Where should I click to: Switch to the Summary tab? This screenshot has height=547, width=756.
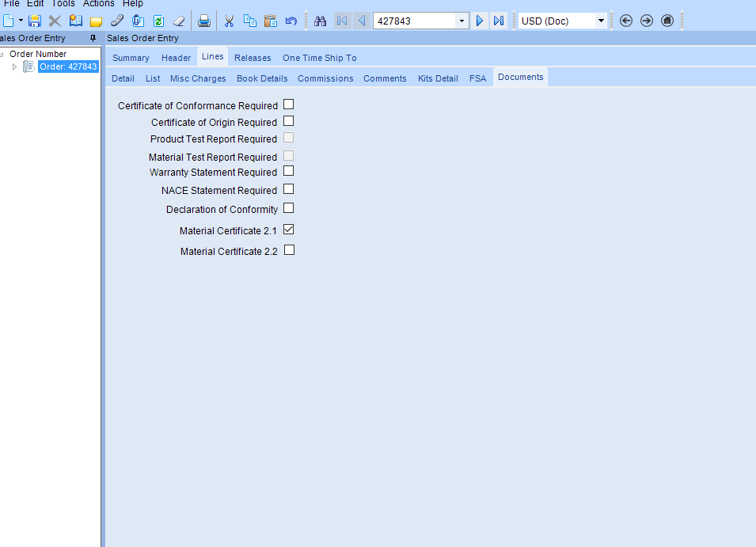point(131,58)
